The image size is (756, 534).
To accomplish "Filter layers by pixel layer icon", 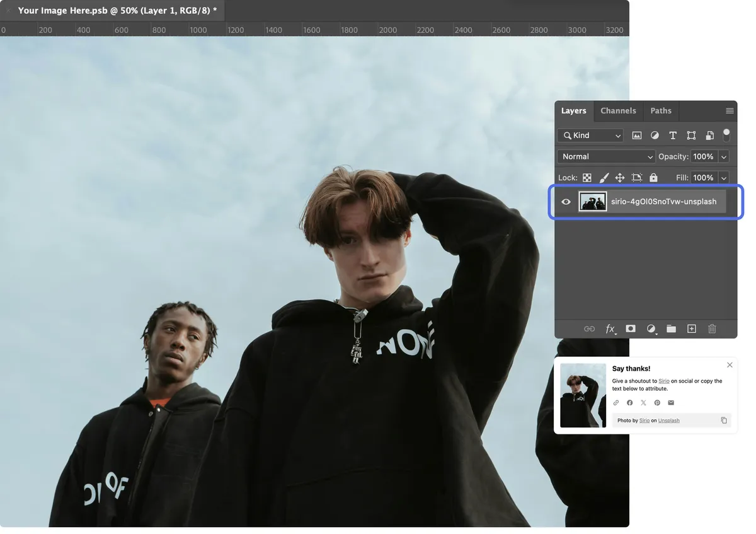I will (637, 136).
